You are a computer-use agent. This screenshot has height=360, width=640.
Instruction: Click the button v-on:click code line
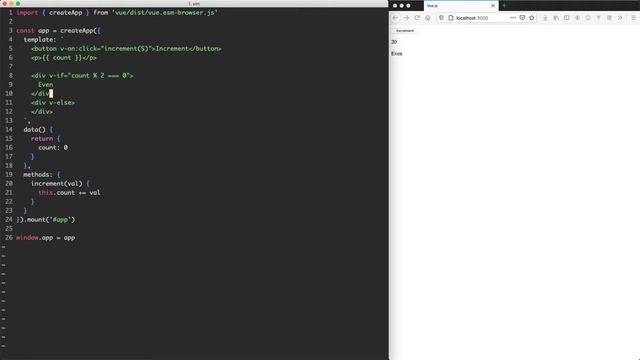[126, 49]
